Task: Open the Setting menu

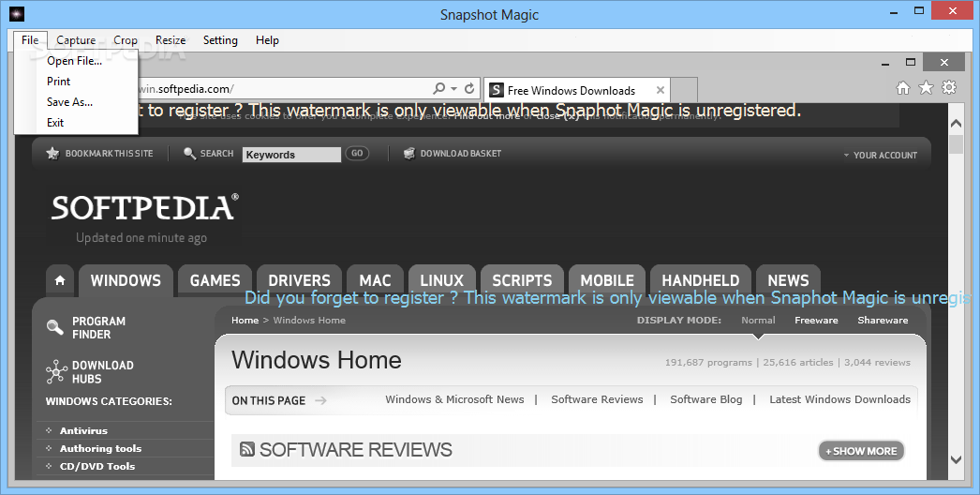Action: [220, 40]
